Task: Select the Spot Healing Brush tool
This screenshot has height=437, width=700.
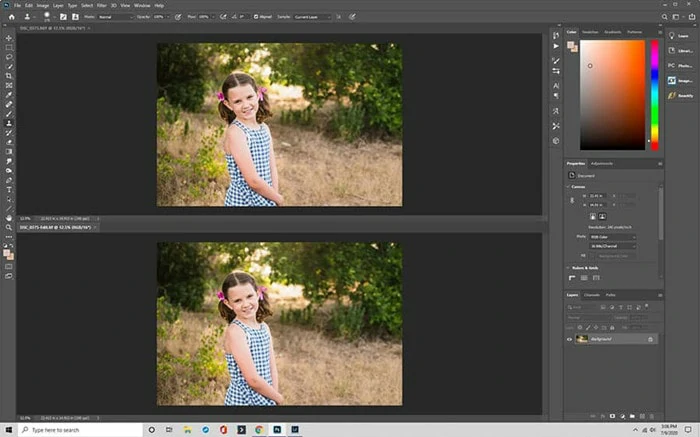Action: [x=9, y=104]
